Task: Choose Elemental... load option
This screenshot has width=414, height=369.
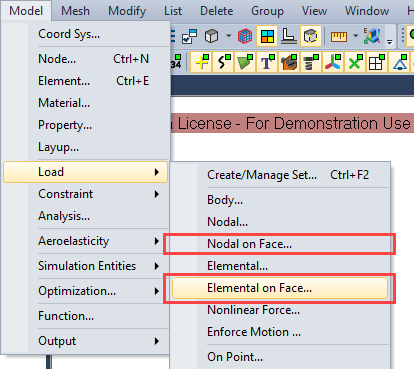Action: point(280,266)
